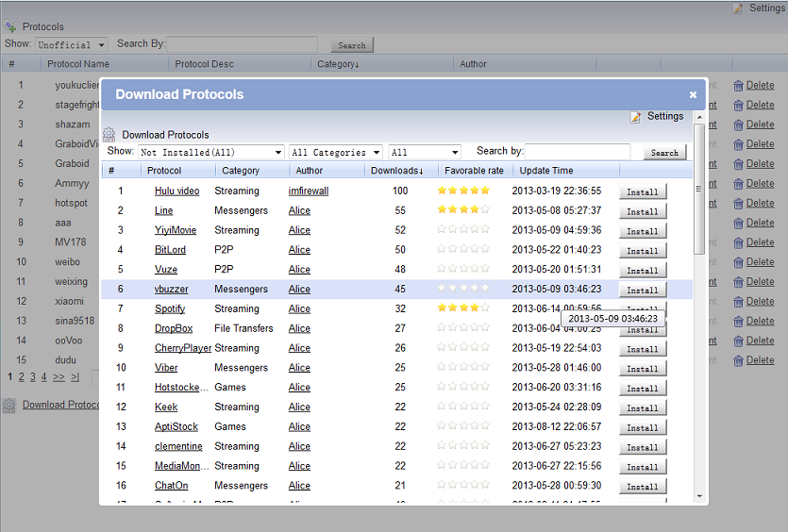The image size is (788, 532).
Task: Open the CherryPlayer protocol link
Action: tap(183, 348)
